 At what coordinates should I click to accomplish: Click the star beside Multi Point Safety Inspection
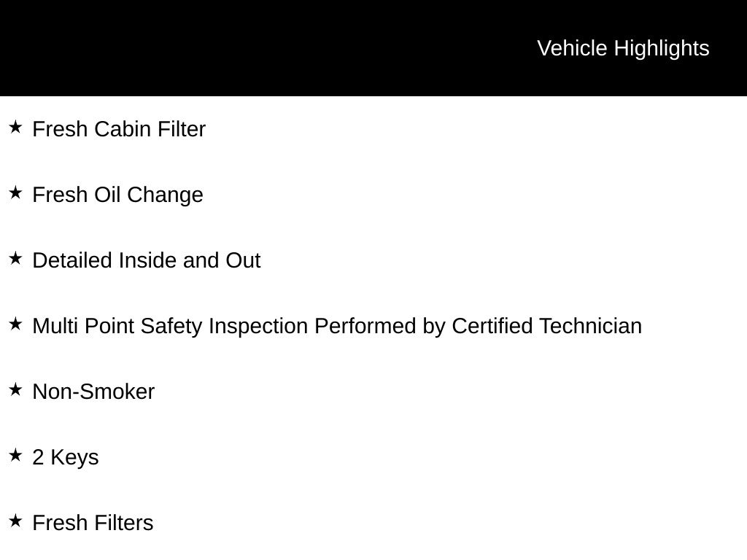click(15, 324)
